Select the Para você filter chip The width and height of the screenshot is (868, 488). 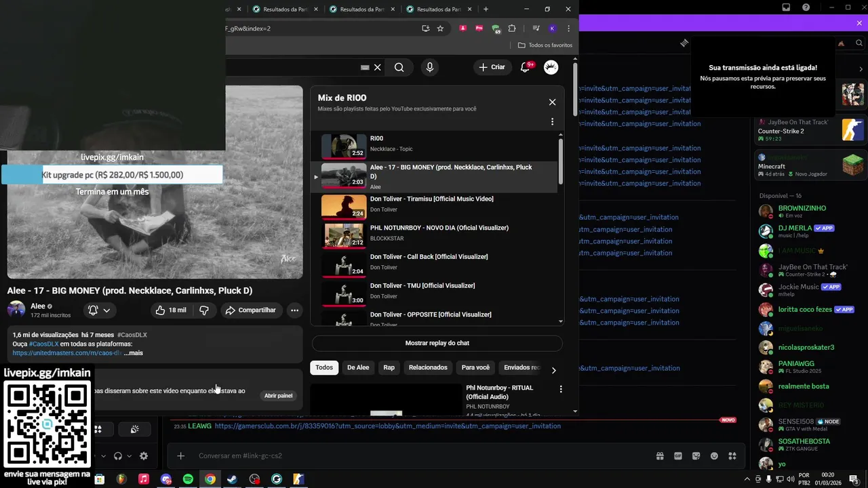tap(475, 367)
